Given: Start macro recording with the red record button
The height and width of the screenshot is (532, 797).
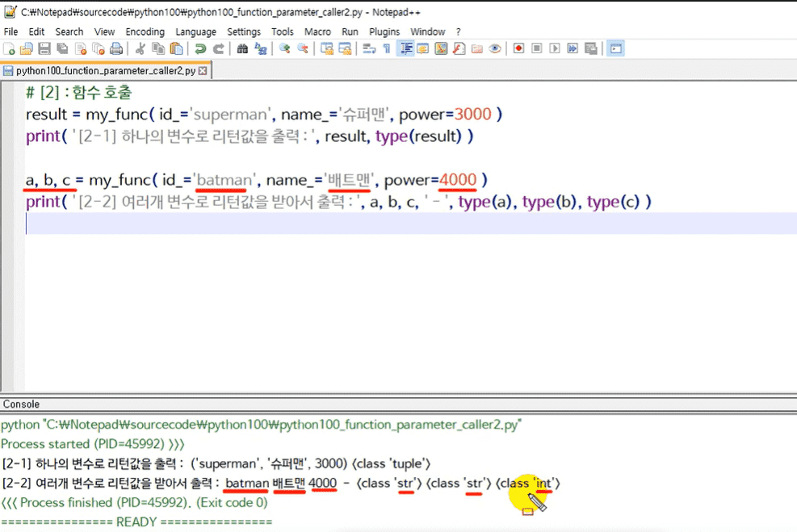Looking at the screenshot, I should point(518,48).
